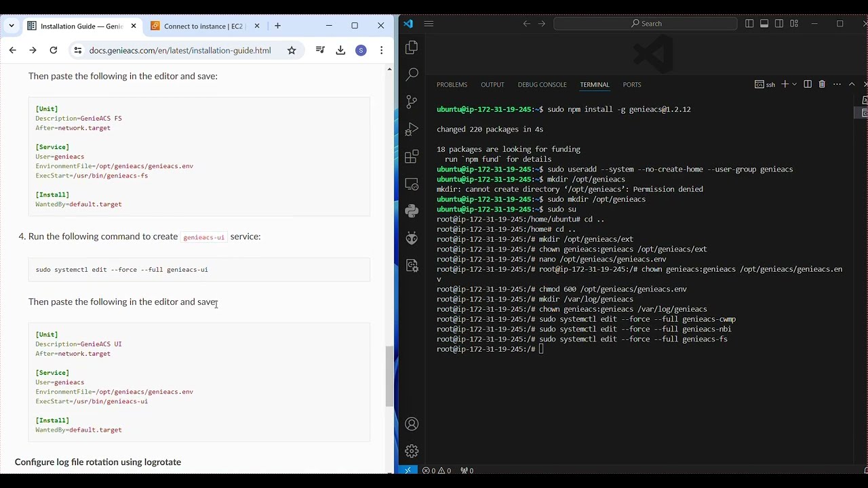Click the docs.genieacs.com address bar

[180, 50]
